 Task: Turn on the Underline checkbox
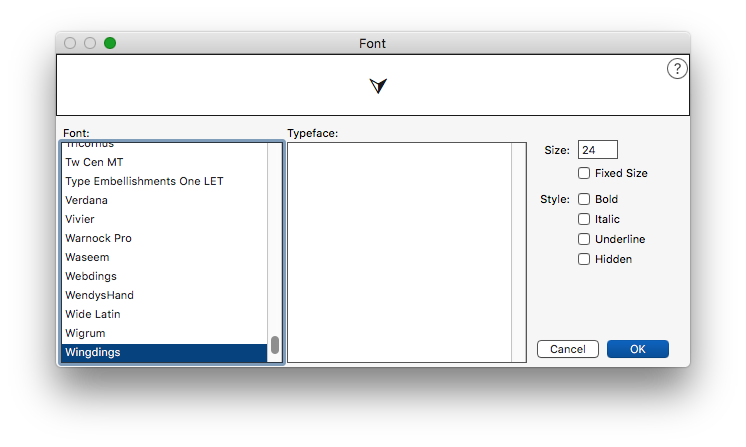[584, 239]
